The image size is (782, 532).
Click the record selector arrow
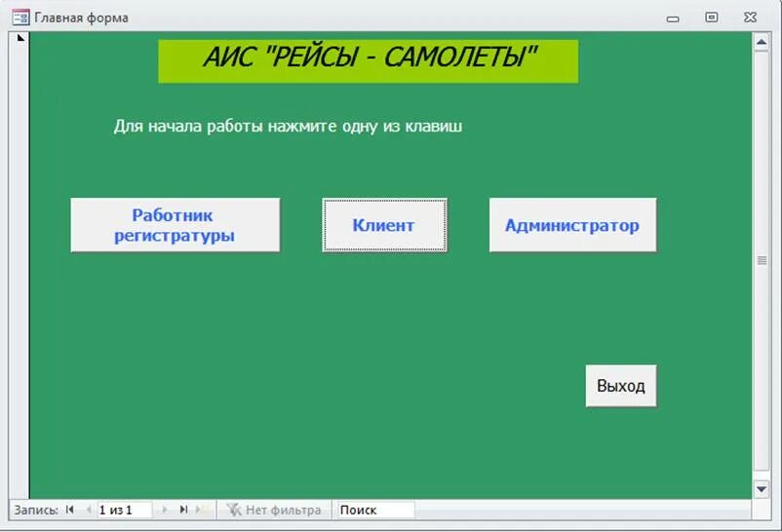tap(20, 37)
